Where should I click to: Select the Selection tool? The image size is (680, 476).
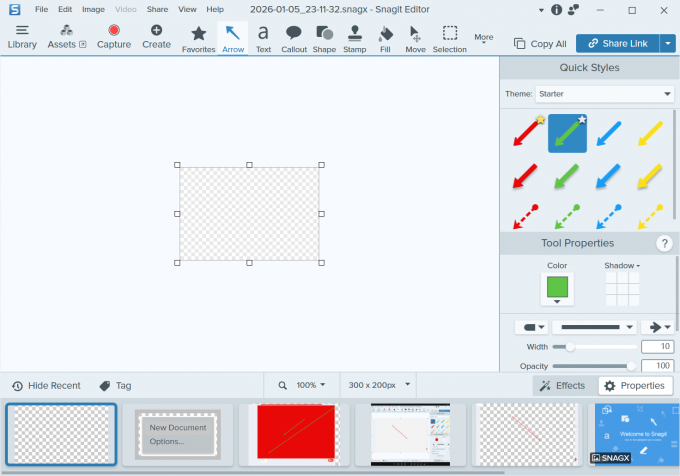tap(450, 39)
